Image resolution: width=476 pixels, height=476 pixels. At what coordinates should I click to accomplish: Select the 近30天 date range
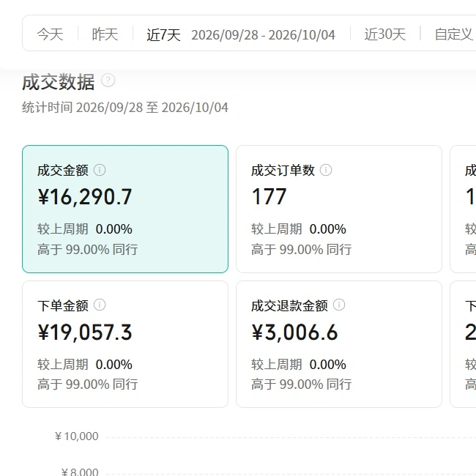(x=385, y=34)
